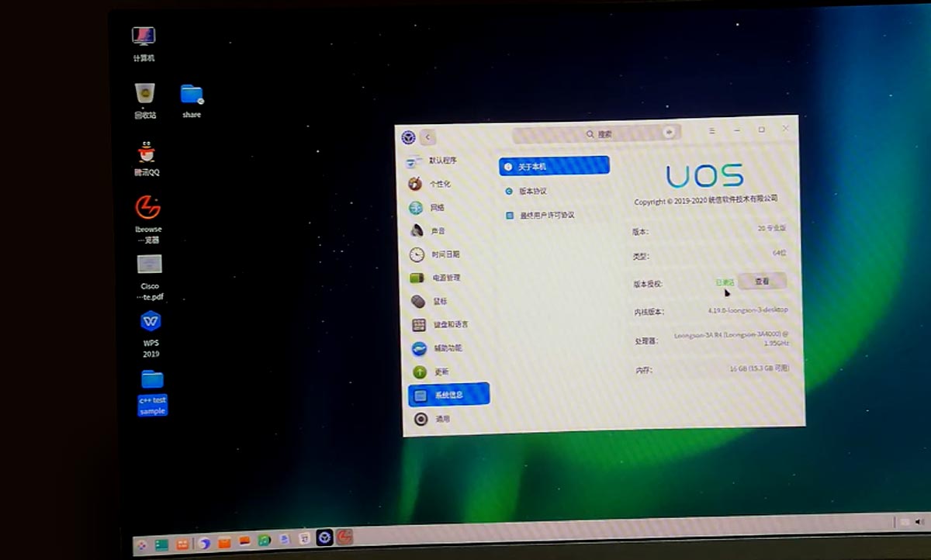Launch WPS 2019 from the desktop
931x560 pixels.
(x=151, y=334)
